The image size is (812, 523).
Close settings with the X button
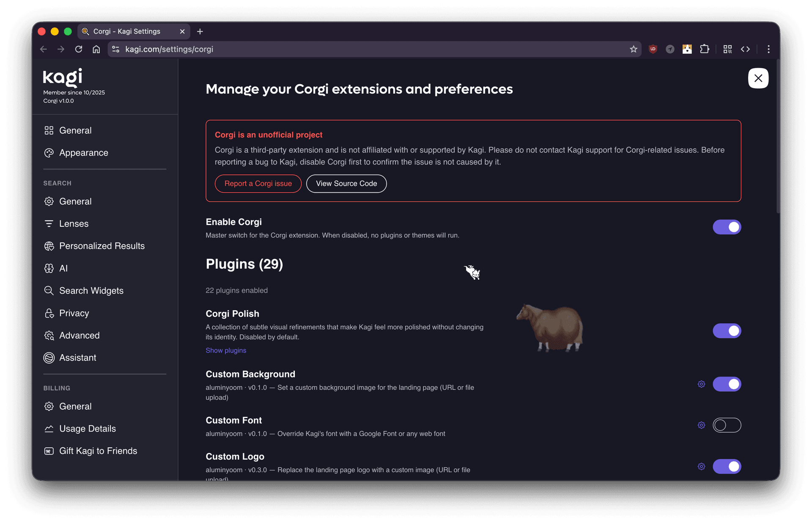click(758, 78)
